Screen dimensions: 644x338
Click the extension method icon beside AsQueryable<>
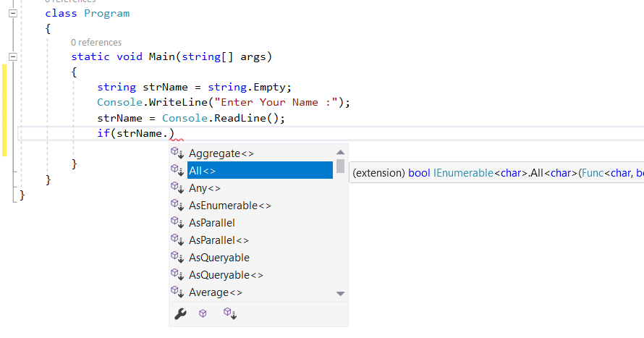(177, 274)
